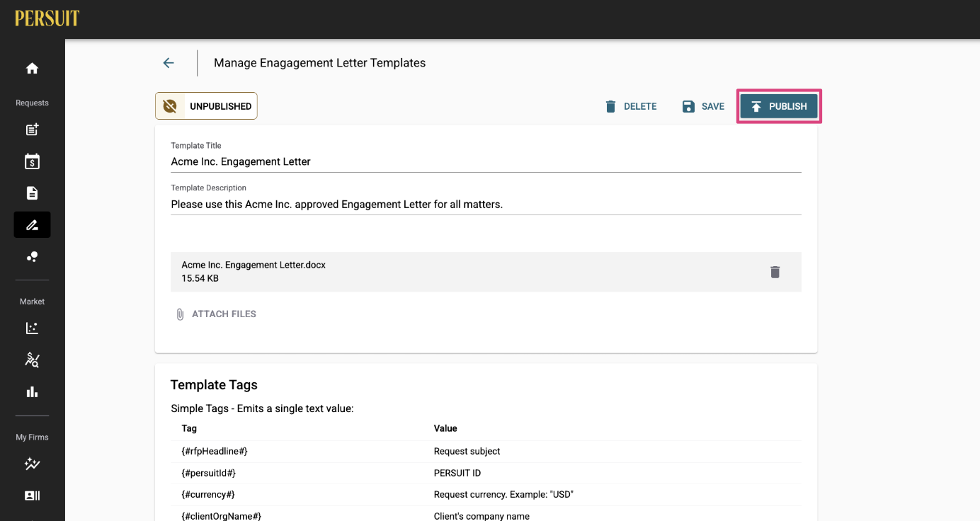Image resolution: width=980 pixels, height=521 pixels.
Task: Open the calendar dollar sidebar icon
Action: coord(32,161)
